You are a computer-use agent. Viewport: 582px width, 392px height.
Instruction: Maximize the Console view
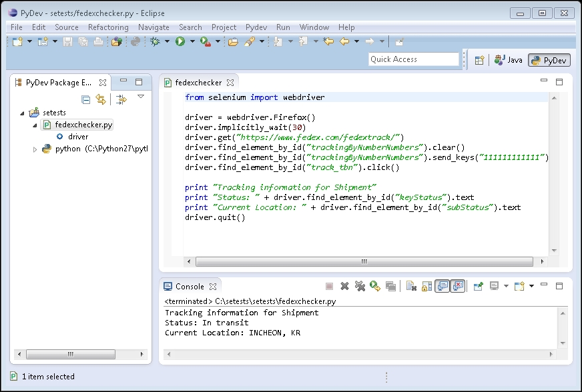pos(559,285)
